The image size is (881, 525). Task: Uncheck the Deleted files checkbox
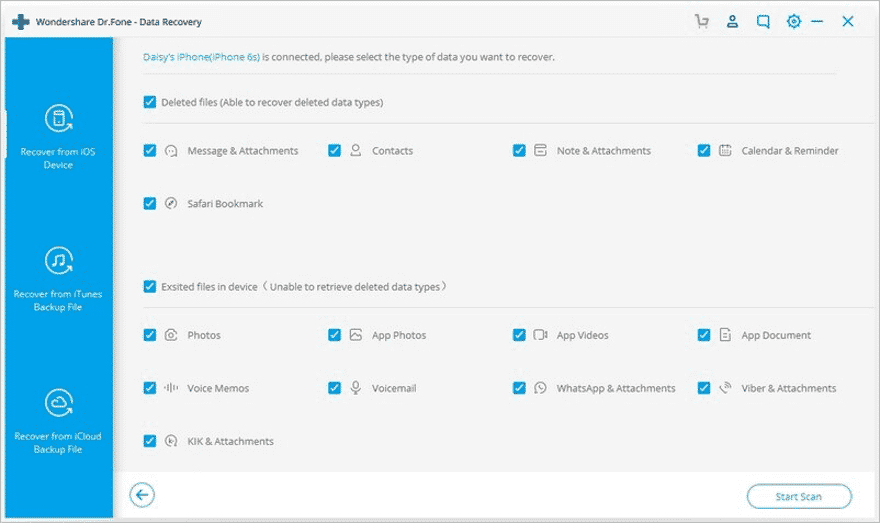click(150, 102)
